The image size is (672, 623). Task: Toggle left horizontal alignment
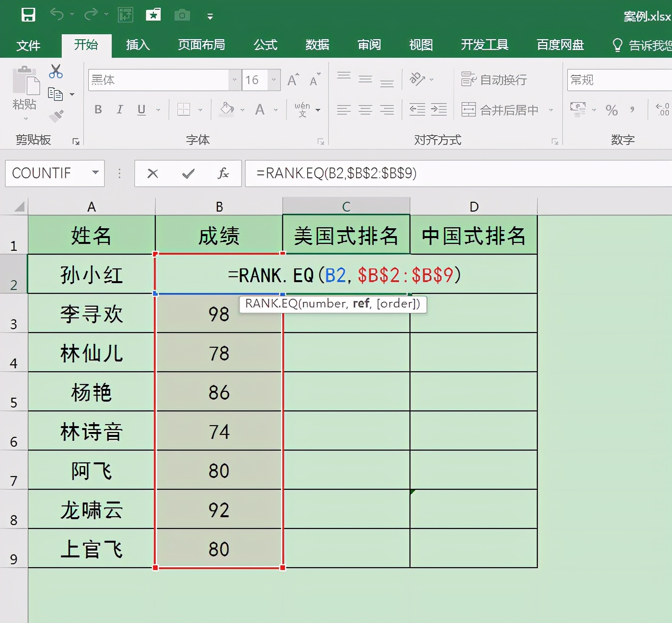tap(344, 109)
